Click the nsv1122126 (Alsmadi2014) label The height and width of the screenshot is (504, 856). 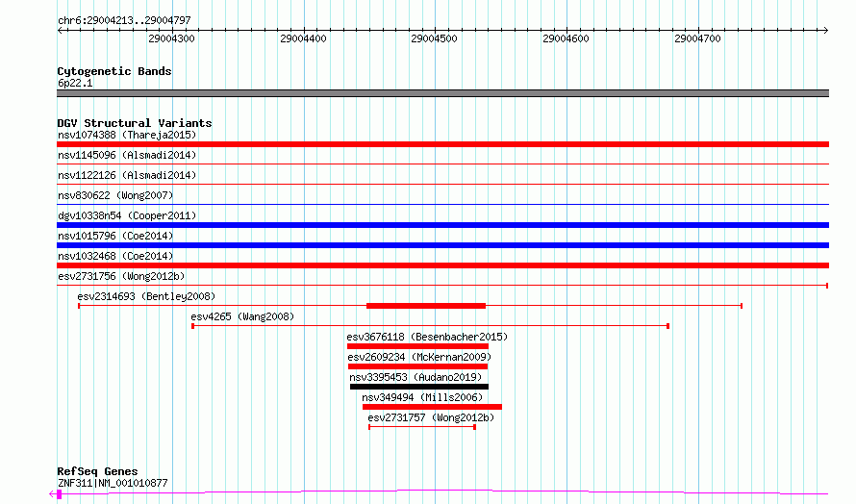click(127, 175)
